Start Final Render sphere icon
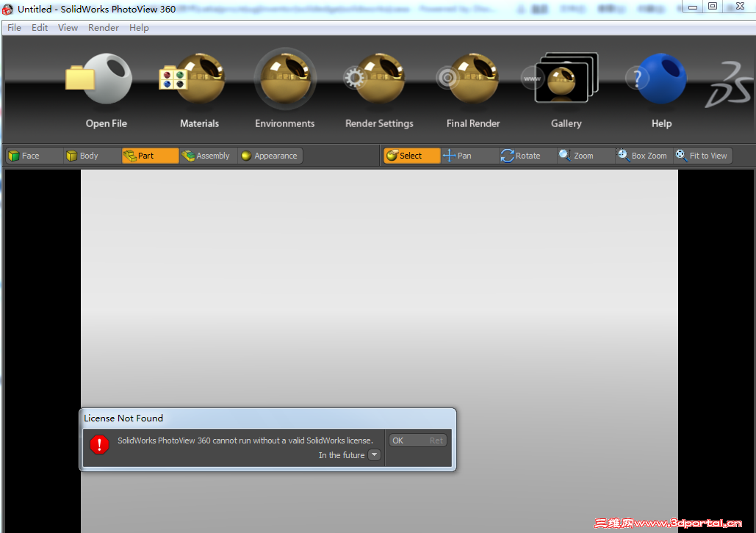This screenshot has height=533, width=756. [468, 78]
